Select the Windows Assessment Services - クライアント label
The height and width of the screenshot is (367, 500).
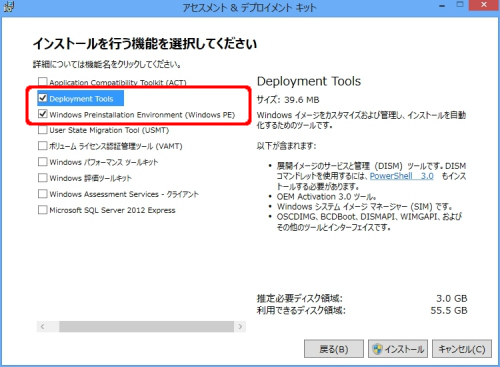[124, 194]
